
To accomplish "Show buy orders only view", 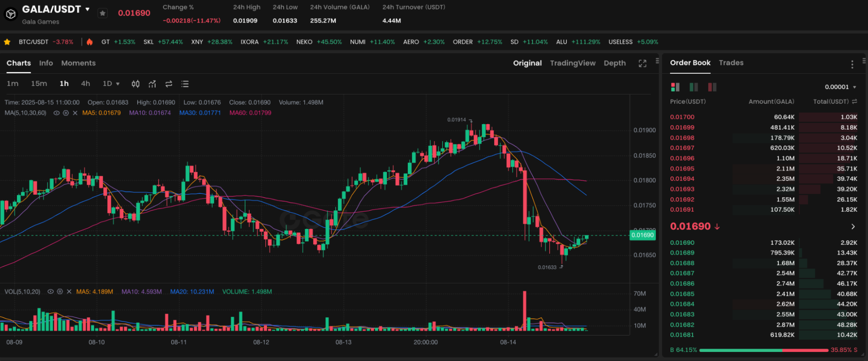I will click(694, 87).
